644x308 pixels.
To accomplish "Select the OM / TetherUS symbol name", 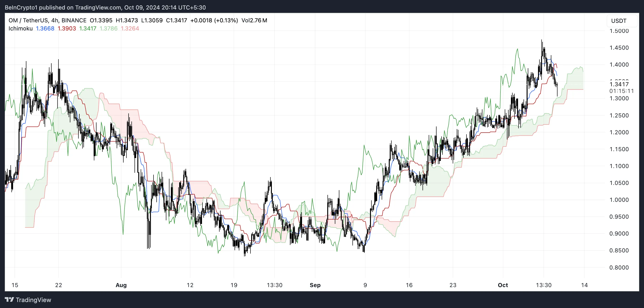I will point(29,20).
